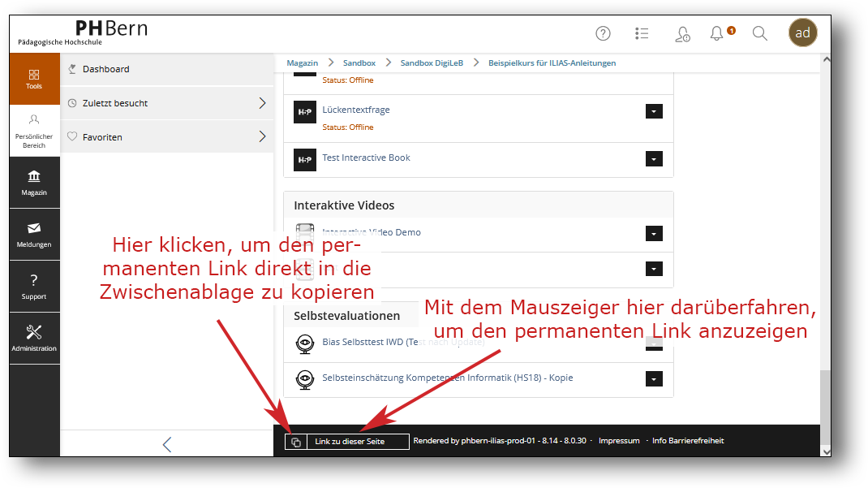The width and height of the screenshot is (868, 488).
Task: Open the user avatar menu
Action: 802,33
